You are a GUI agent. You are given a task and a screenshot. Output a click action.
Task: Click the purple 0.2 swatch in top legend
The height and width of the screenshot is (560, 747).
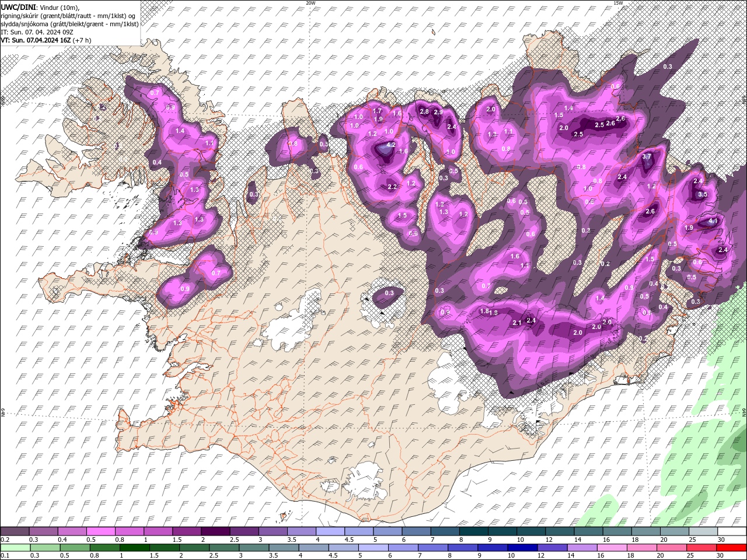pyautogui.click(x=15, y=531)
